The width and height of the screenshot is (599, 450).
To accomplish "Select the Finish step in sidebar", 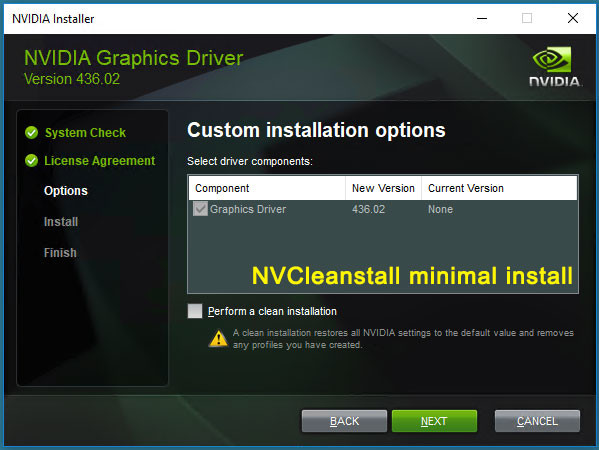I will pyautogui.click(x=60, y=253).
